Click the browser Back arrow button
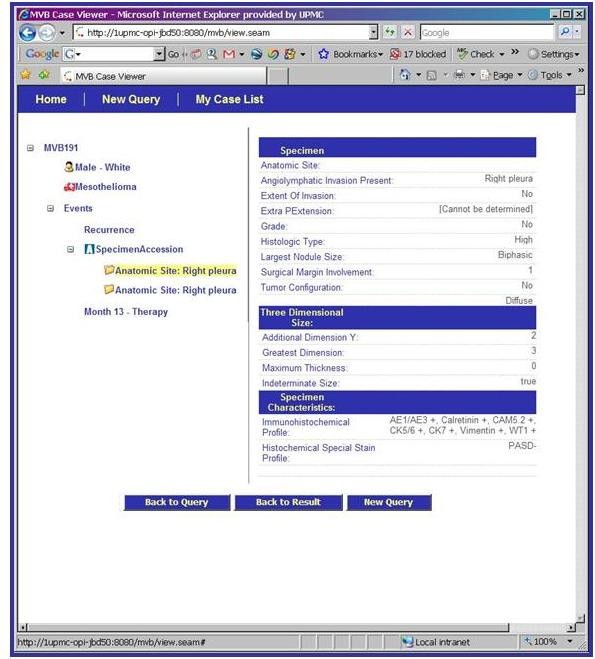 click(28, 33)
